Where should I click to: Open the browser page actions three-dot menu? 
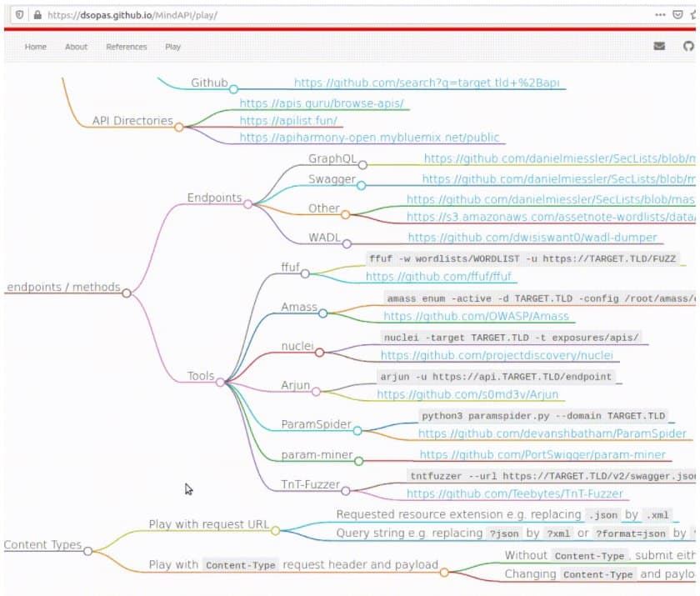click(x=660, y=15)
